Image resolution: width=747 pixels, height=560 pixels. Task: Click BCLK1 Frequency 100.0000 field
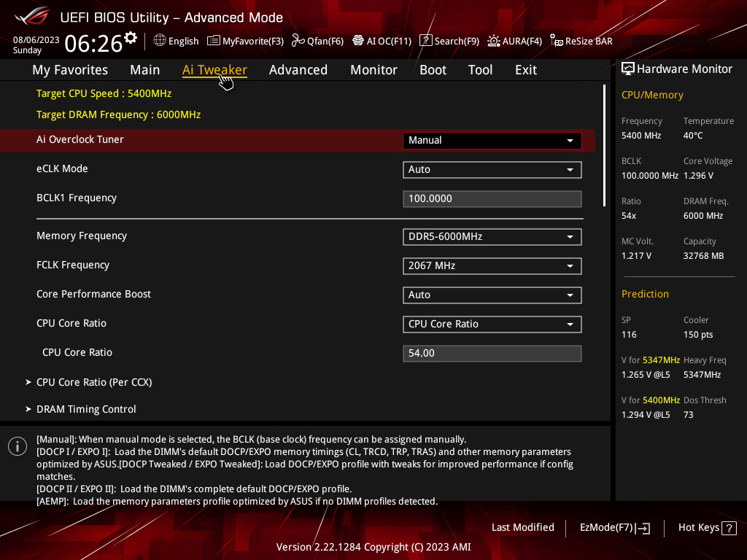coord(492,198)
